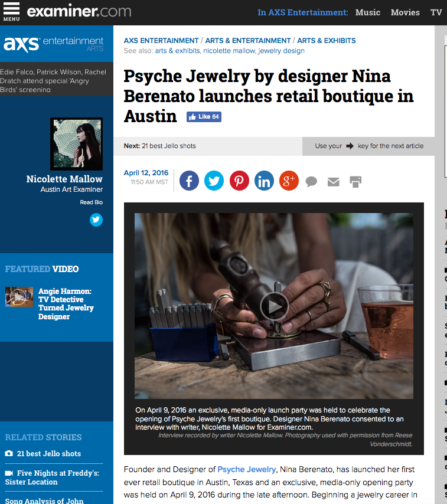Open Angie Harmon featured video thumbnail
This screenshot has height=504, width=447.
pos(19,296)
